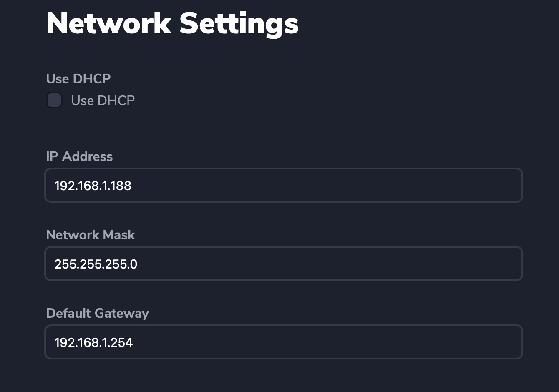Select the text box under Network Mask
Screen dimensions: 559x392
284,264
